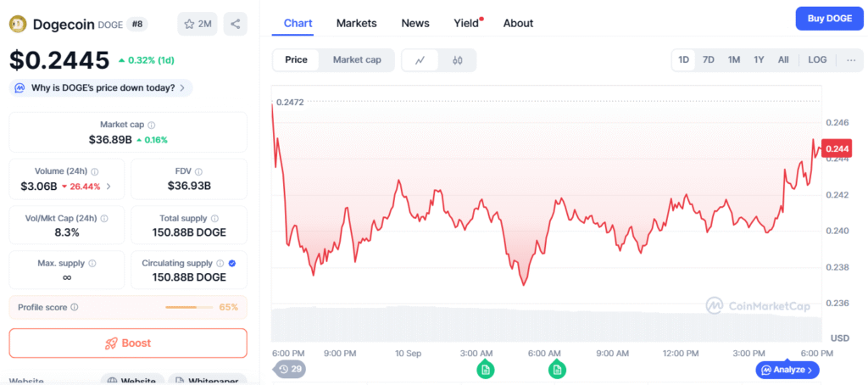Click the share icon next to watchlist
868x385 pixels.
tap(235, 24)
